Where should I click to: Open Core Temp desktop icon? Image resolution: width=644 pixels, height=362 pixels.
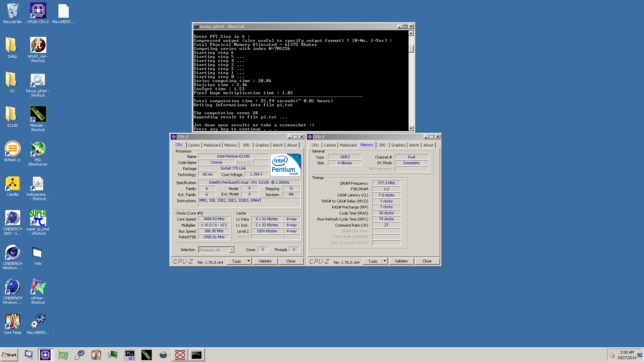12,324
